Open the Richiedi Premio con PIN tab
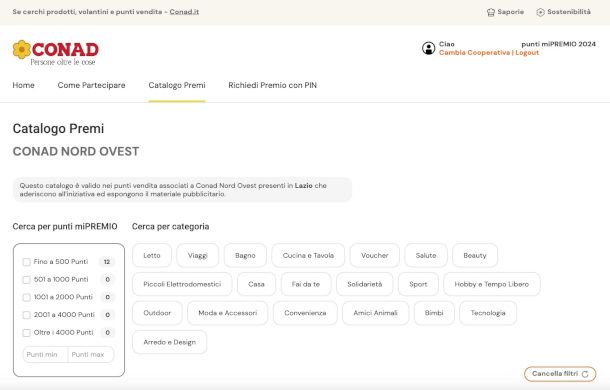This screenshot has height=390, width=610. coord(273,85)
